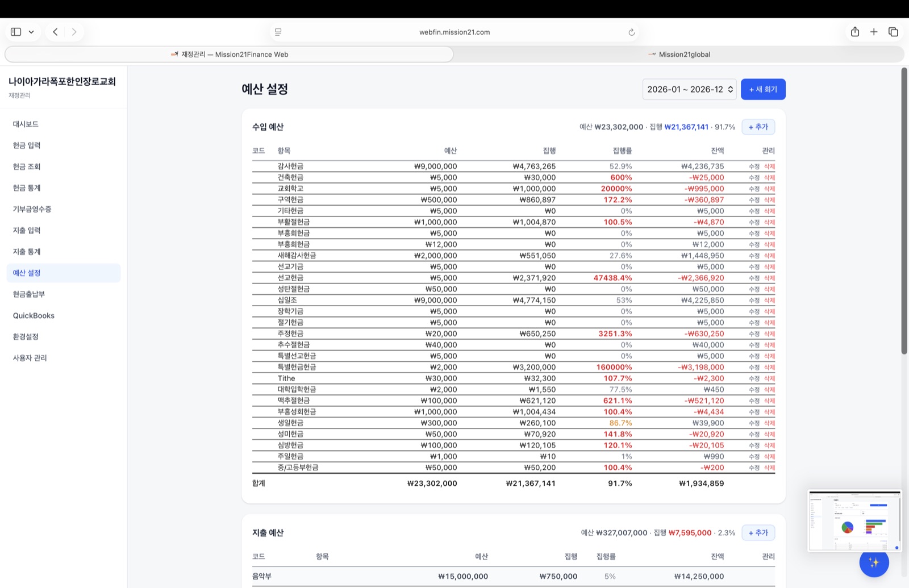
Task: Click + 추가 in the 지출 예산 section
Action: 758,532
